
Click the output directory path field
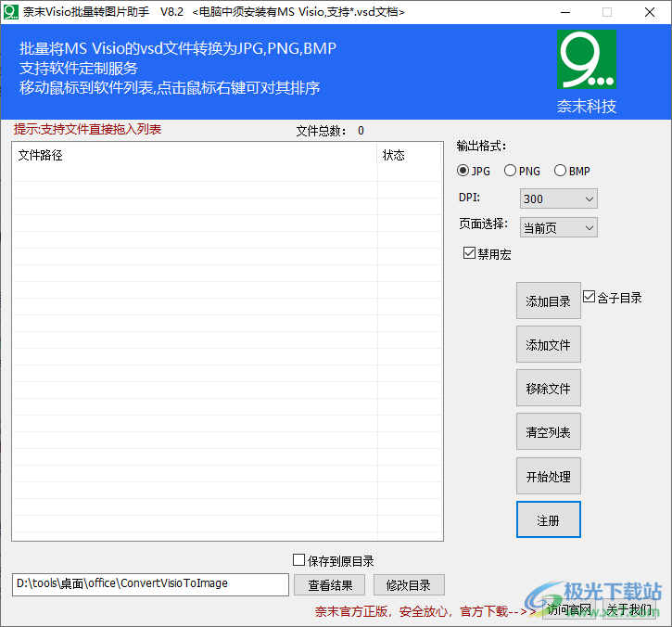click(x=150, y=584)
